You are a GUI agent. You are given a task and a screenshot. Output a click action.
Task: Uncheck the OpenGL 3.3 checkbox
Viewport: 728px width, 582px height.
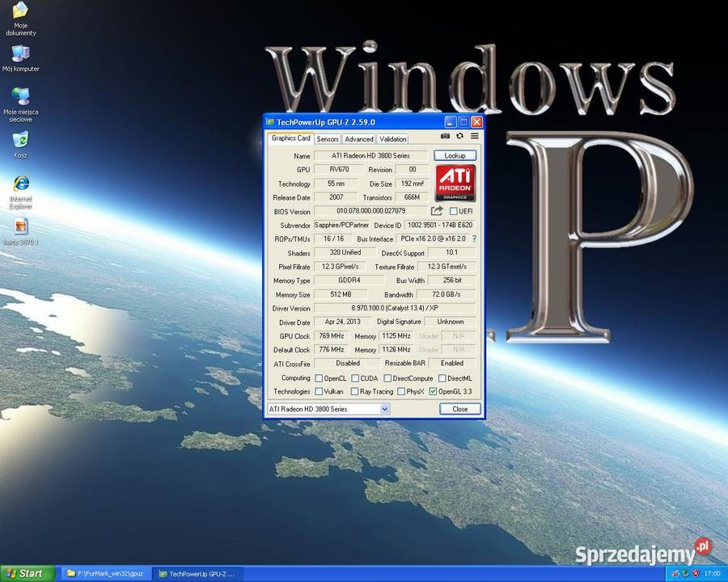434,391
